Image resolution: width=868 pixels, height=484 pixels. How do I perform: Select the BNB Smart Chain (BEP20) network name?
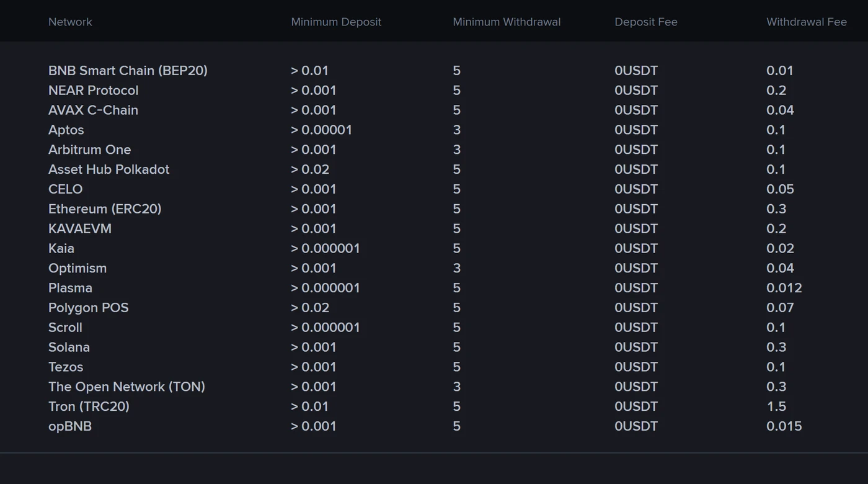coord(128,71)
